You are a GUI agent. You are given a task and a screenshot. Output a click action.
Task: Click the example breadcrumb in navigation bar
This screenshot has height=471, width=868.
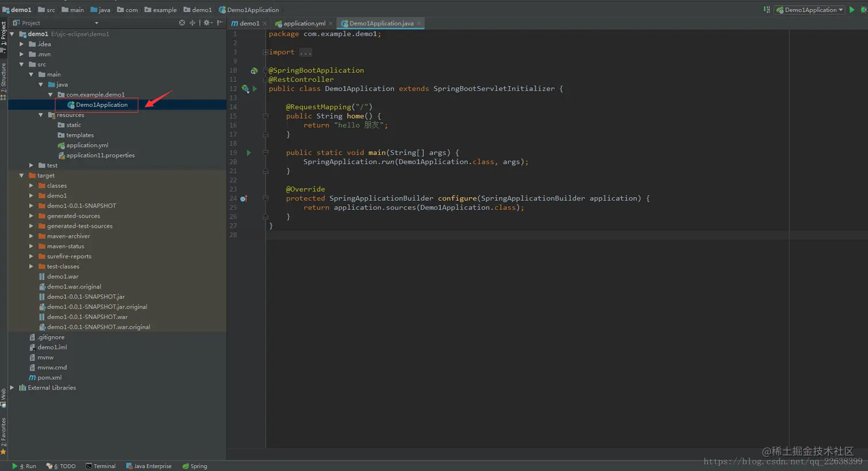coord(164,10)
